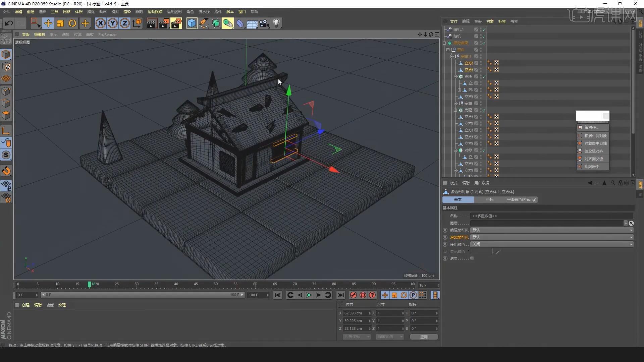
Task: Select the Scale tool in the toolbar
Action: pos(60,23)
